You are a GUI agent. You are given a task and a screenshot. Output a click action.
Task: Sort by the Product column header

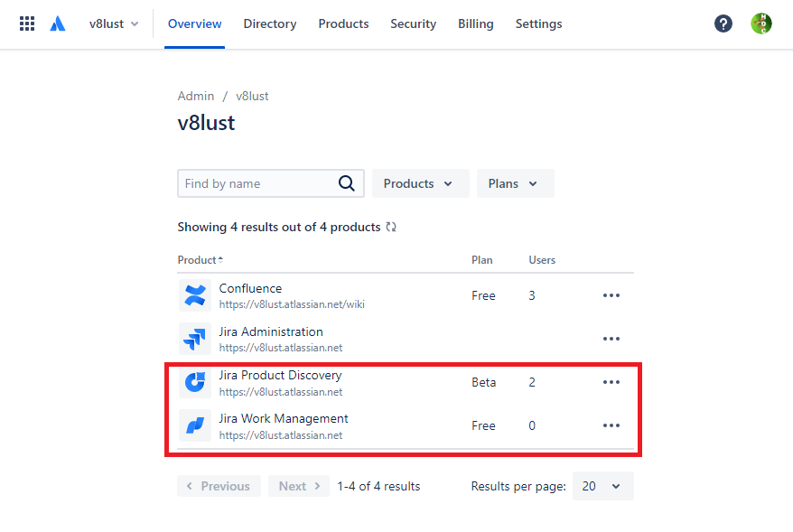(201, 260)
